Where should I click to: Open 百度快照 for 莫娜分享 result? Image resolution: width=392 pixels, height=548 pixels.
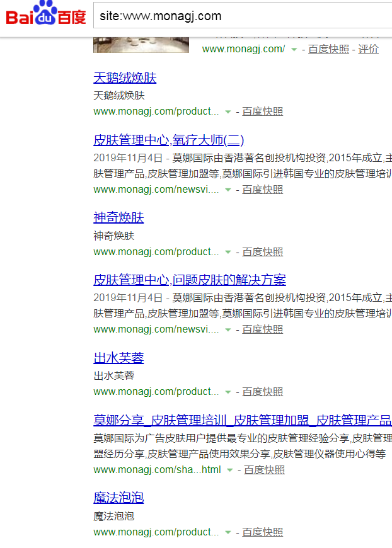pyautogui.click(x=264, y=470)
